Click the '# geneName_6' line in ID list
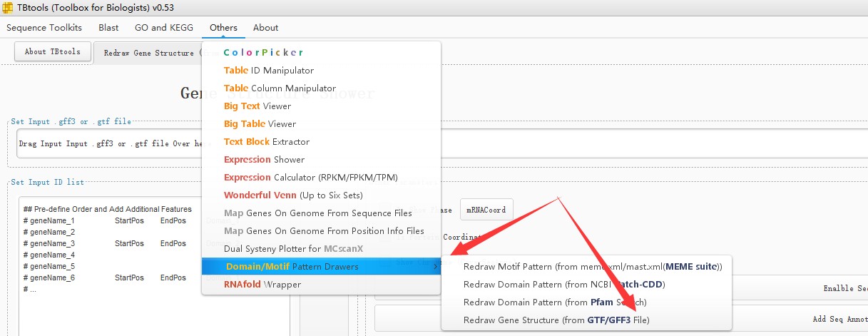The height and width of the screenshot is (336, 868). tap(49, 278)
